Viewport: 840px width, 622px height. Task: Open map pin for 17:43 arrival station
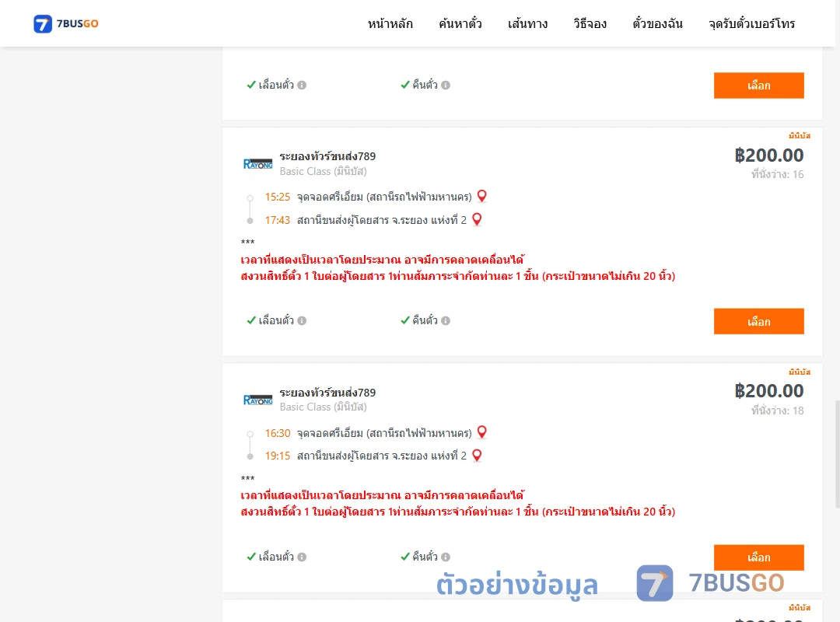click(x=477, y=219)
